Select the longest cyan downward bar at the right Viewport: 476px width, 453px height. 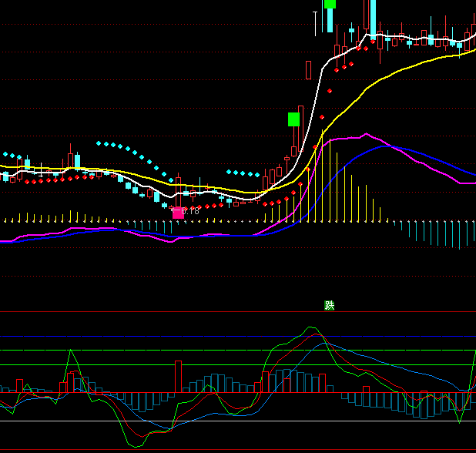pos(461,234)
